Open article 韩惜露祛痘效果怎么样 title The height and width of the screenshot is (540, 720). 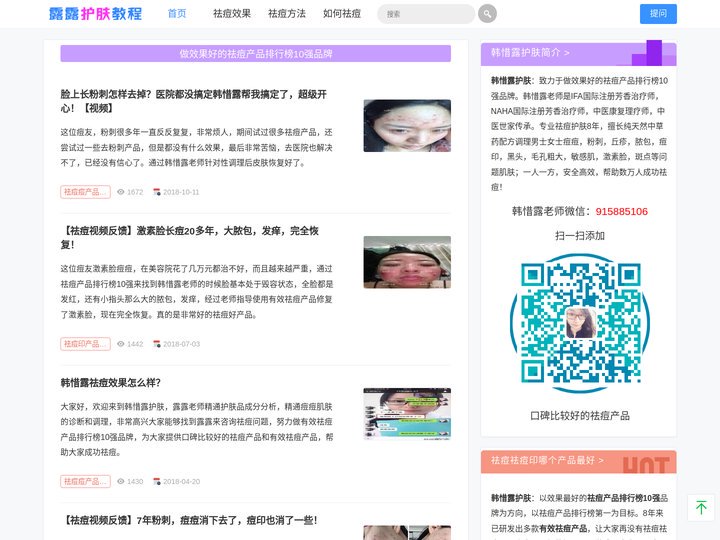click(x=111, y=382)
